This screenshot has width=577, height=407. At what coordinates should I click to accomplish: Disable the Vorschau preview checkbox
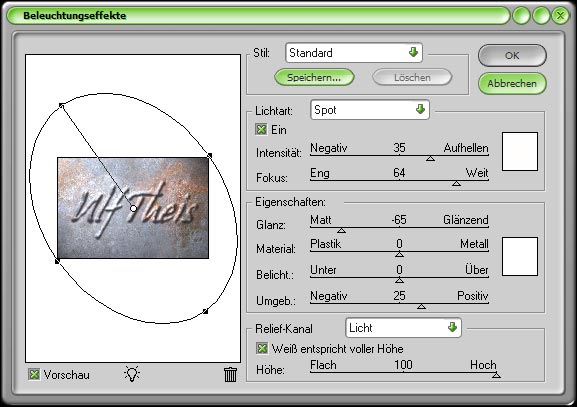(x=34, y=375)
